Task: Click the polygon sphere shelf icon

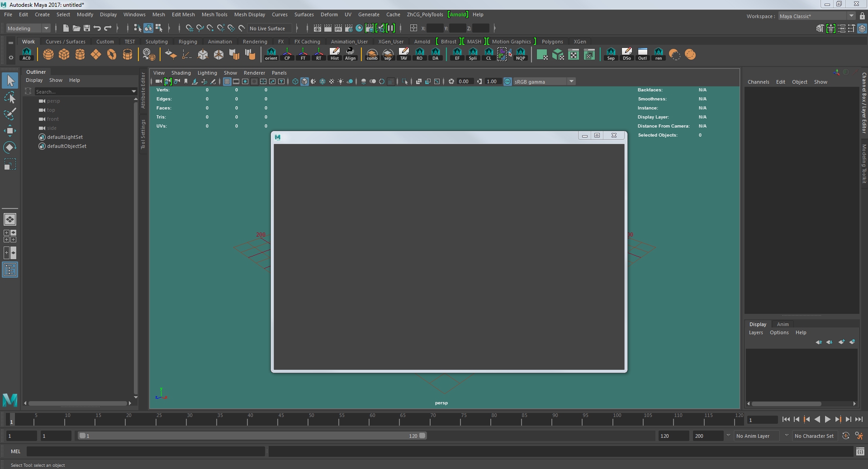Action: pos(48,55)
